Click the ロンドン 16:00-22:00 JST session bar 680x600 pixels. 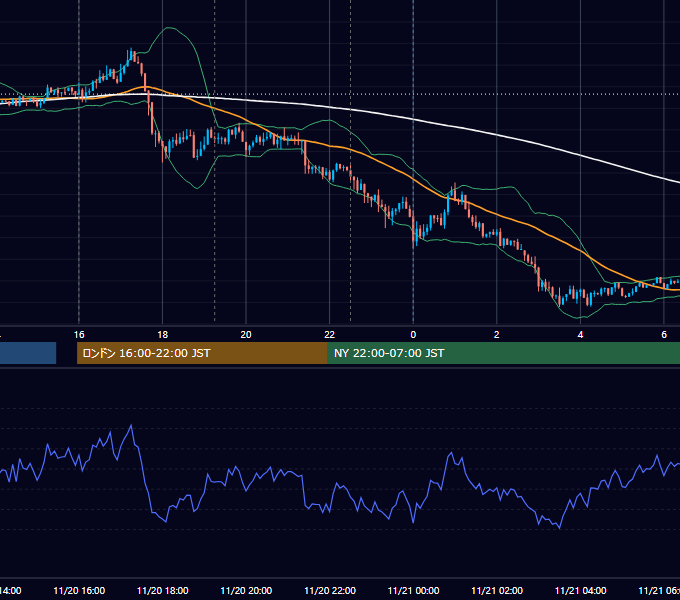pos(202,353)
